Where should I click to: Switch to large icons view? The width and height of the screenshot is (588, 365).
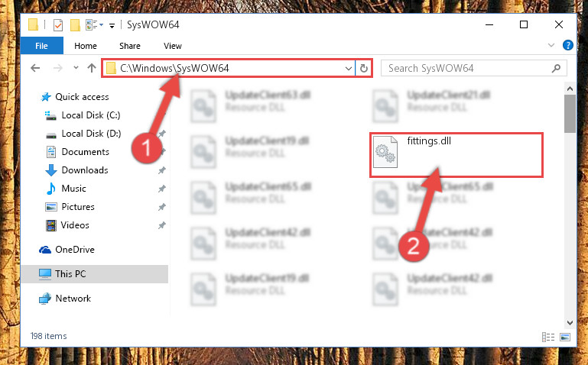(x=565, y=337)
